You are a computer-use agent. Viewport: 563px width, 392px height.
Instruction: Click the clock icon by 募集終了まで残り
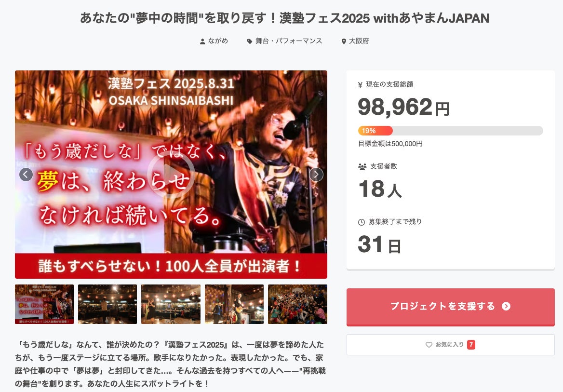pyautogui.click(x=362, y=222)
